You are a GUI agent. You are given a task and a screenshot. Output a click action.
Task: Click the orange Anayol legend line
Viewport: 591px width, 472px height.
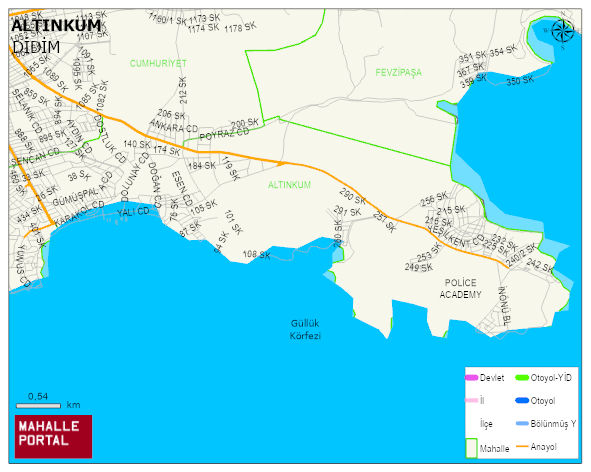point(522,446)
